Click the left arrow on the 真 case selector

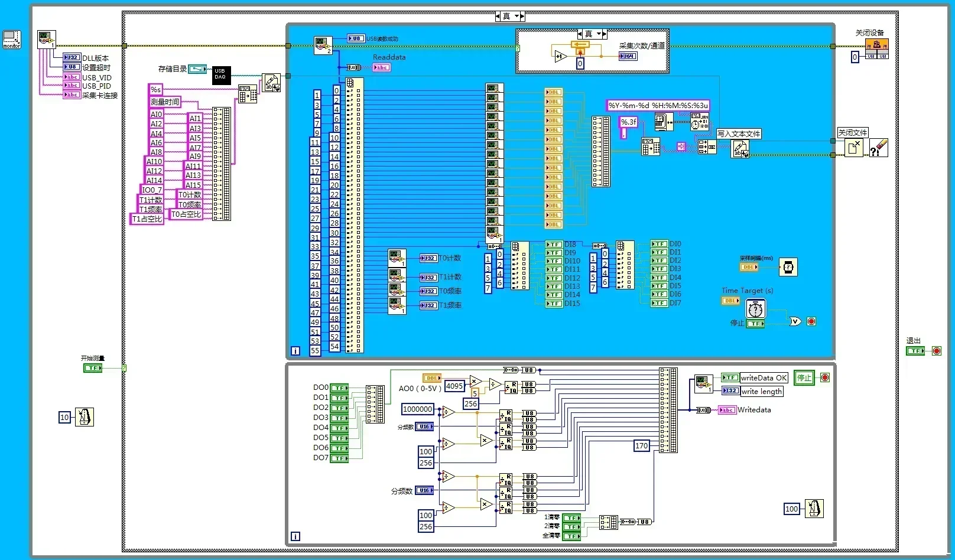tap(498, 16)
